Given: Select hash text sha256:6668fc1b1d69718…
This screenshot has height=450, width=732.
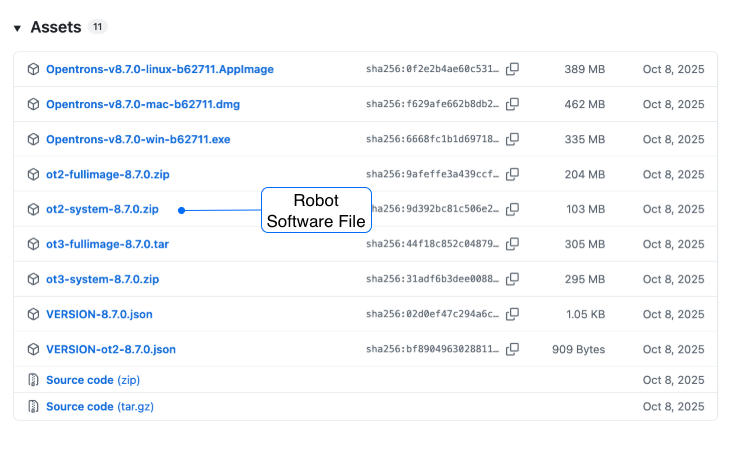Looking at the screenshot, I should 432,139.
